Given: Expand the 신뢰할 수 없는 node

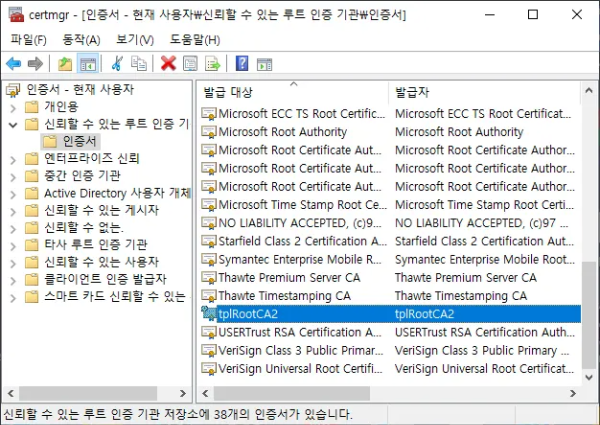Looking at the screenshot, I should [13, 229].
